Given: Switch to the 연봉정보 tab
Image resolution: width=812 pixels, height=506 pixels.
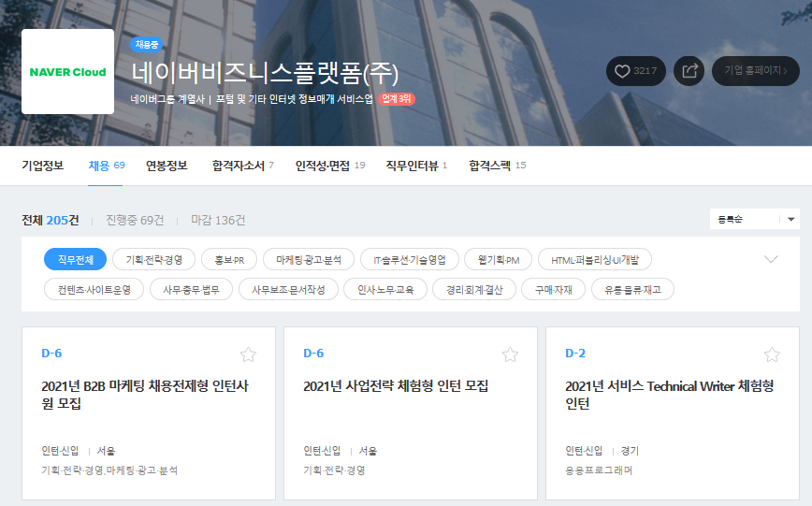Looking at the screenshot, I should (167, 166).
